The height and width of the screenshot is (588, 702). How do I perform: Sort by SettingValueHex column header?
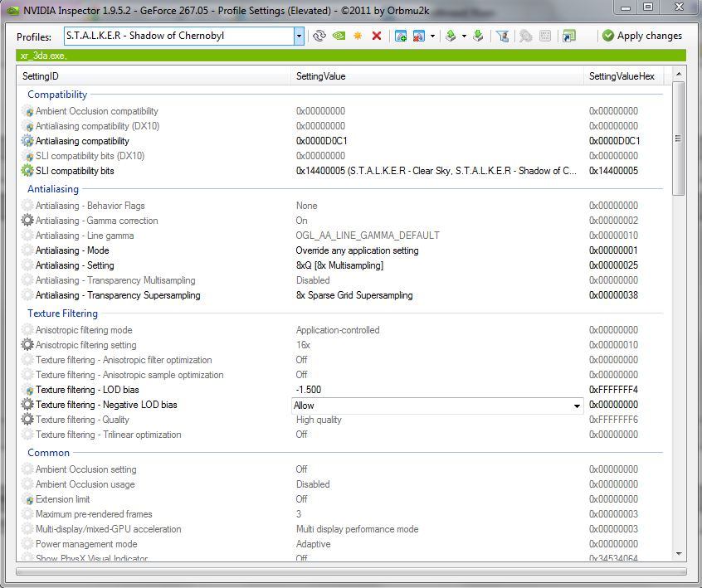tap(624, 76)
